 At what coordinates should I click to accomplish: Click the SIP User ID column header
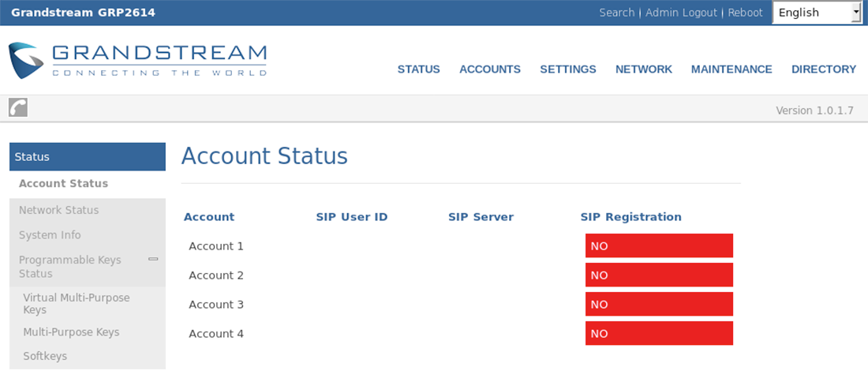[x=351, y=217]
